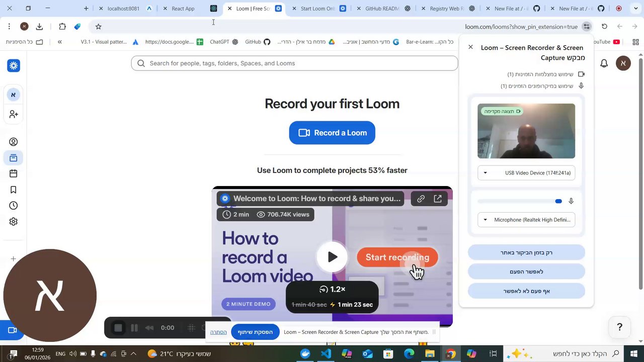644x362 pixels.
Task: Click the video camera button bottom-left
Action: pos(13,330)
